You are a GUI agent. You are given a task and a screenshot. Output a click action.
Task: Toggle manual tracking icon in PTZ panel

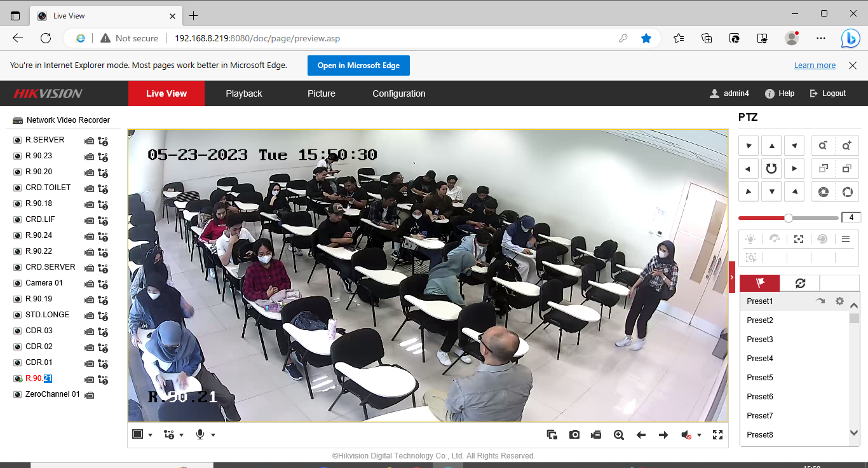pyautogui.click(x=751, y=258)
